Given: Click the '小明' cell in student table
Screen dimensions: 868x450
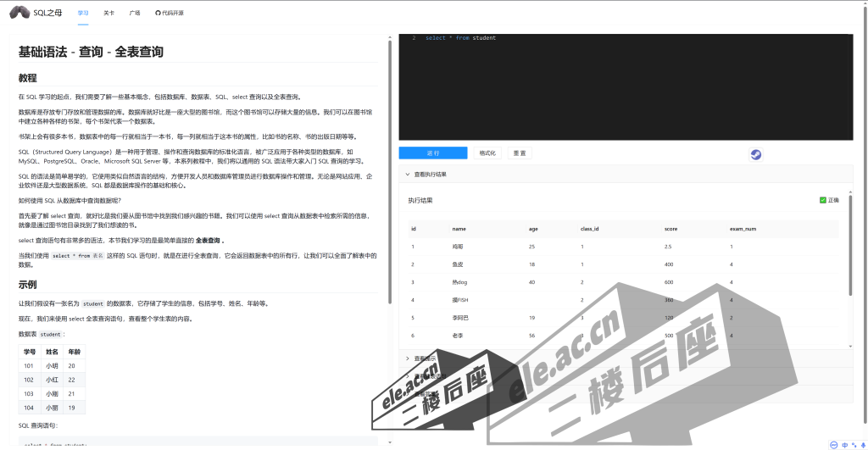Looking at the screenshot, I should [52, 366].
